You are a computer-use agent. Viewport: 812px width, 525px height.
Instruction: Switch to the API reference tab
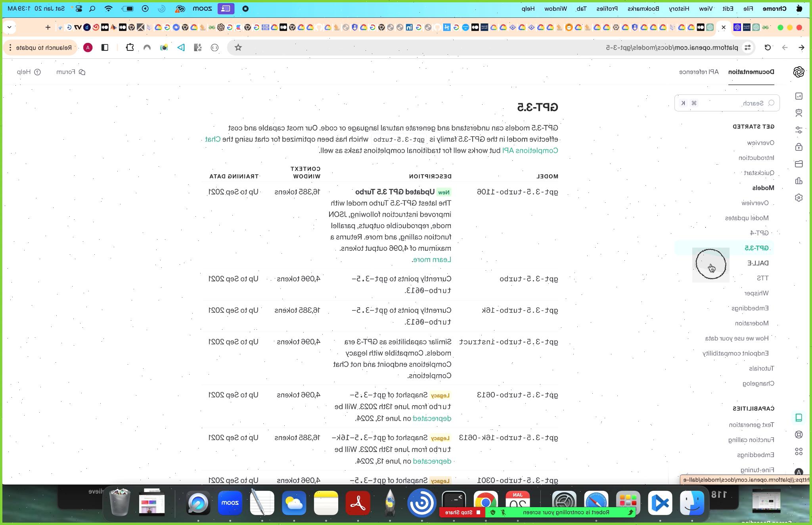[x=699, y=72]
